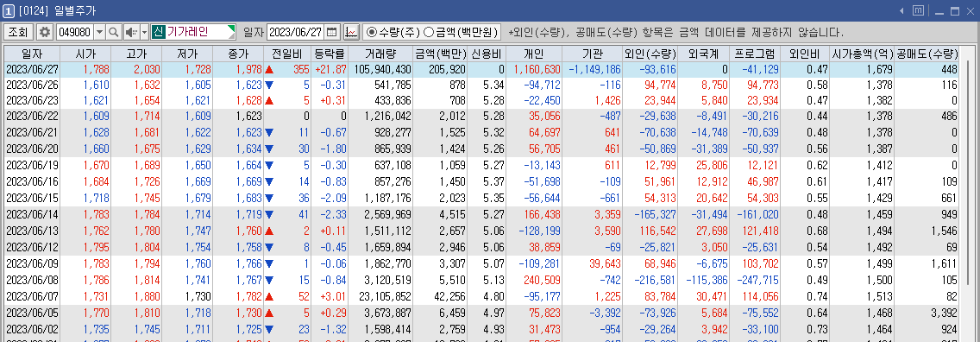Screen dimensions: 980x342
Task: Select the 금액(백만원) radio option
Action: (461, 32)
